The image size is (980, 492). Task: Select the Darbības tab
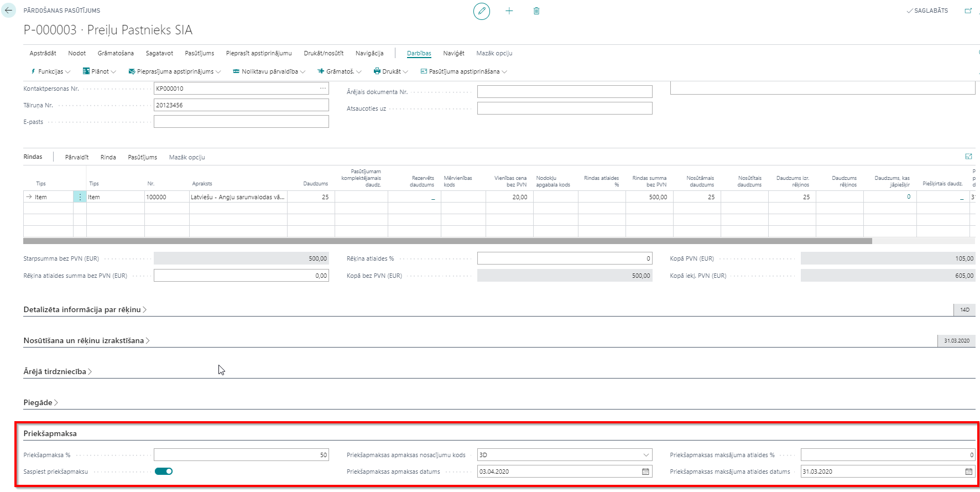[x=419, y=53]
